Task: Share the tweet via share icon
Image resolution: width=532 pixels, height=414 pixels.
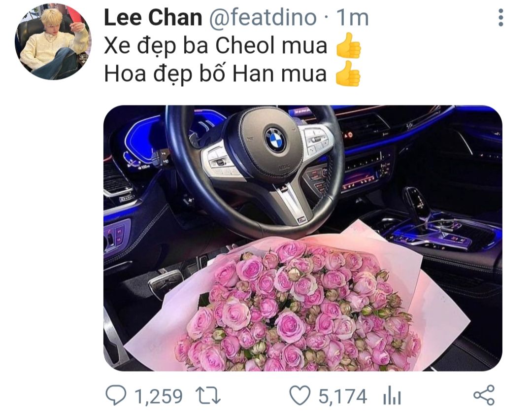Action: tap(484, 395)
